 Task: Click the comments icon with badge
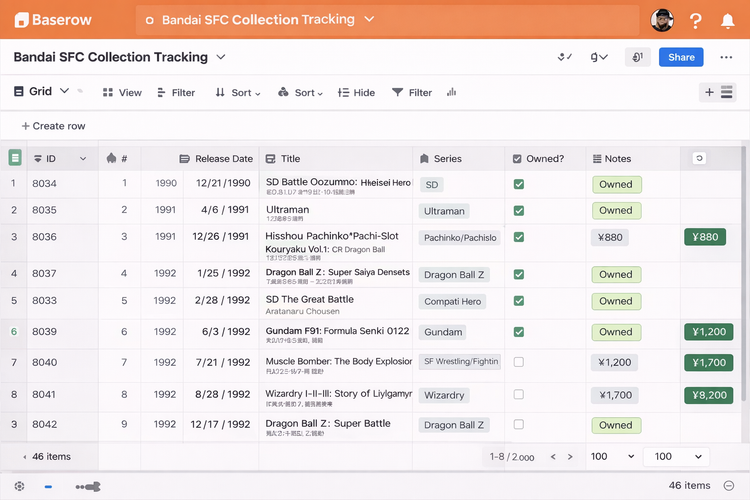[x=638, y=57]
